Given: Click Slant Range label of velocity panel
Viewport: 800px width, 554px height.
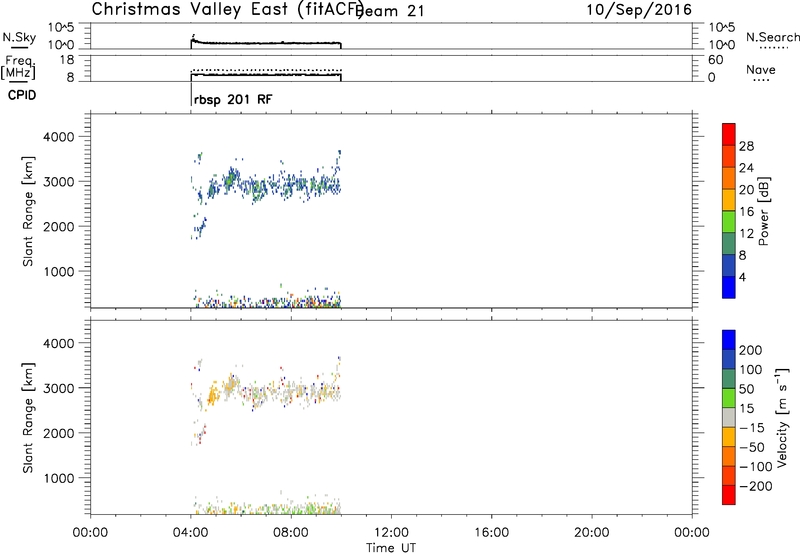Looking at the screenshot, I should [28, 418].
